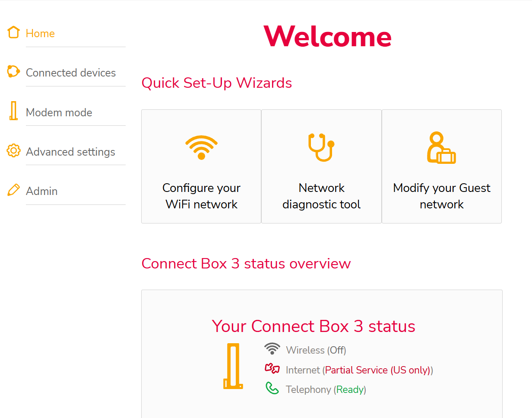Switch to Modem mode page

pyautogui.click(x=59, y=112)
